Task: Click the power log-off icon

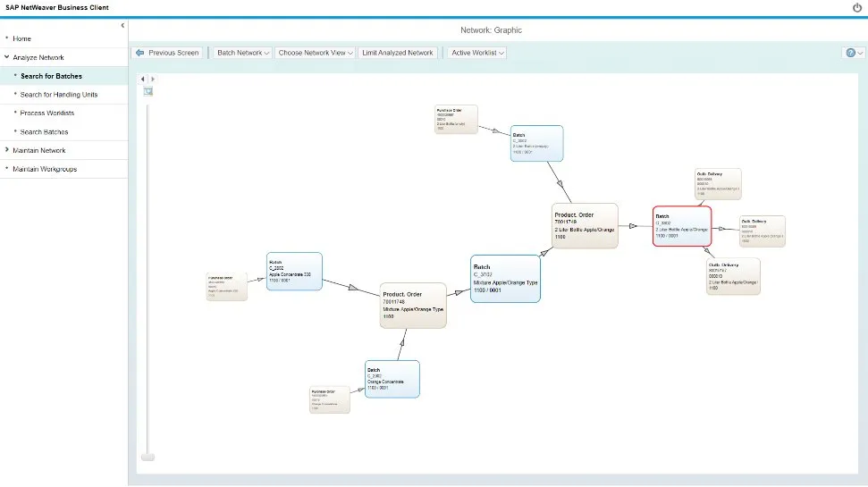Action: (857, 7)
